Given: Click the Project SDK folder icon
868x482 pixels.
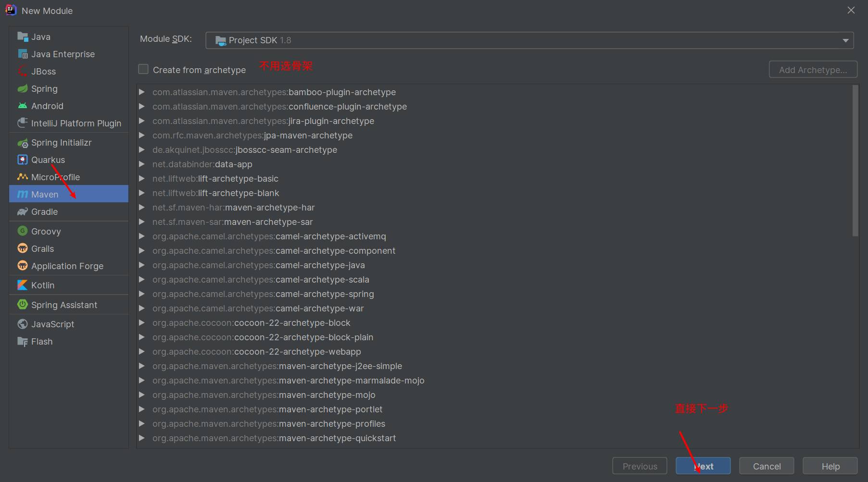Looking at the screenshot, I should [221, 40].
